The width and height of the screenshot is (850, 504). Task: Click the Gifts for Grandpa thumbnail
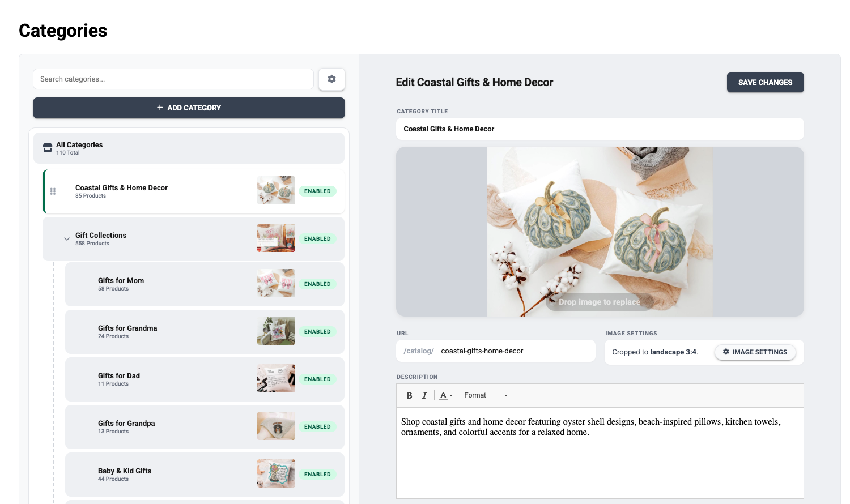tap(276, 426)
